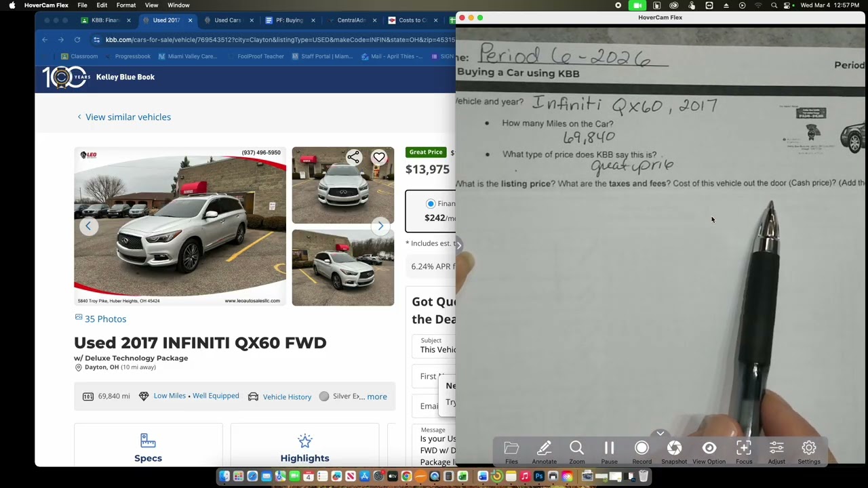Open the Apple menu
This screenshot has height=488, width=868.
click(x=12, y=5)
